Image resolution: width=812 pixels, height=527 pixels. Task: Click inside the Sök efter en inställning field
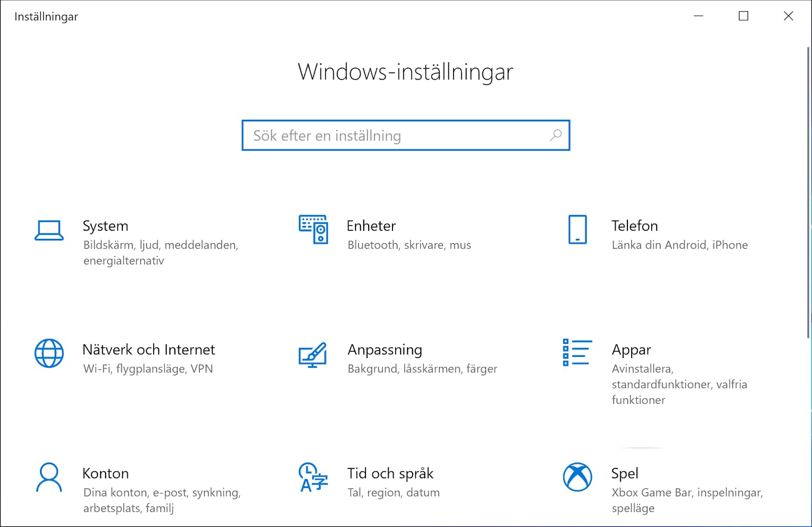pos(379,135)
